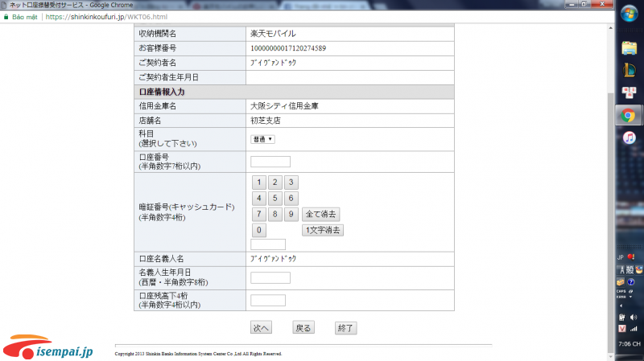
Task: Click the ご契約者生年月日 label cell
Action: pos(190,77)
